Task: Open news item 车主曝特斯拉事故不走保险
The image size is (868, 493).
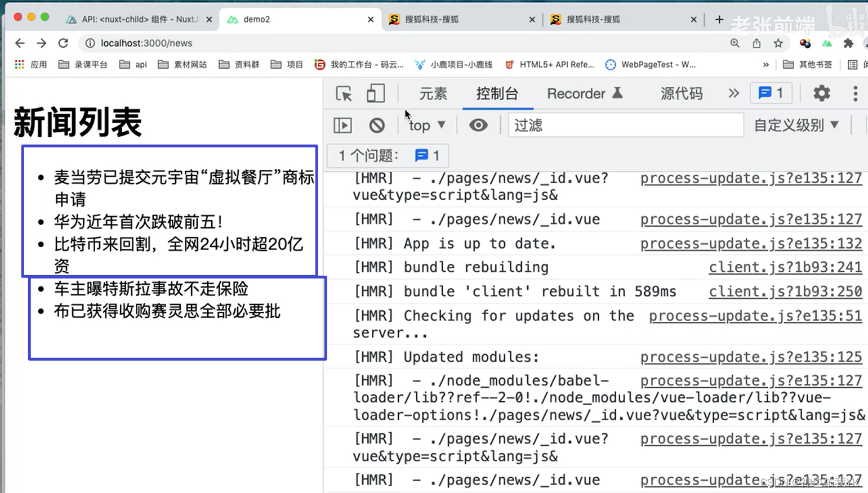Action: coord(151,289)
